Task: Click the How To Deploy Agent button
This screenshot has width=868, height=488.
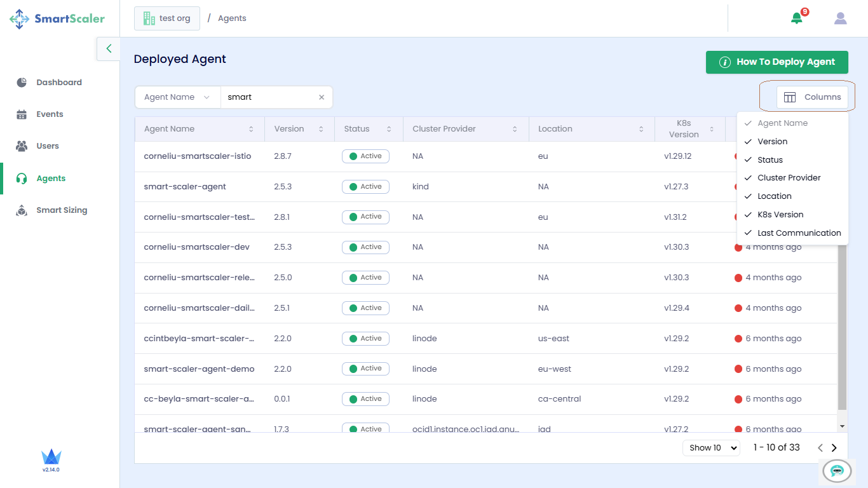Action: click(x=777, y=62)
